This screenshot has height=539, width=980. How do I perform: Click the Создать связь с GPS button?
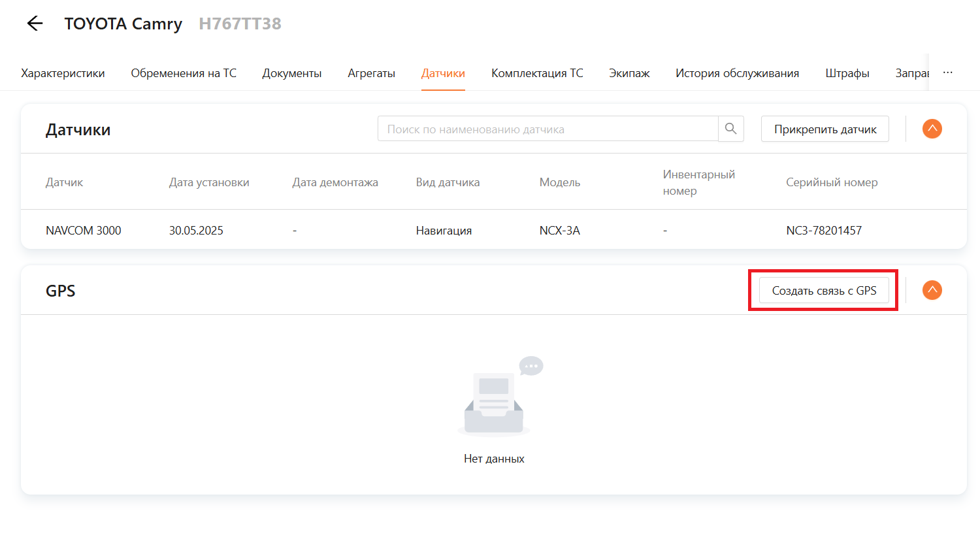(x=824, y=291)
